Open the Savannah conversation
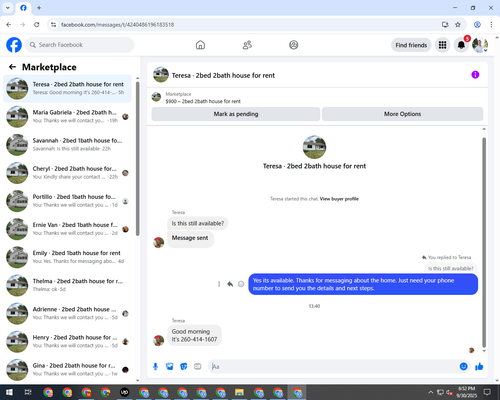The image size is (500, 400). pos(67,145)
